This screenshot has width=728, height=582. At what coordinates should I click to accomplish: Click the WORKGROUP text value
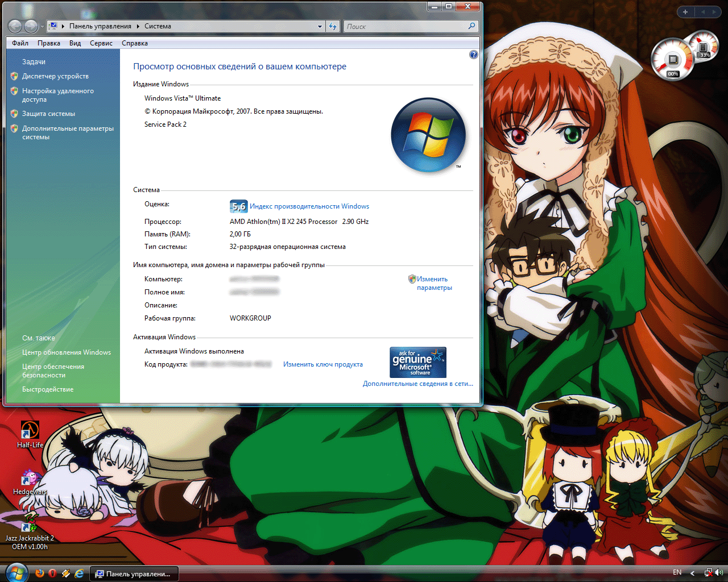click(x=250, y=318)
